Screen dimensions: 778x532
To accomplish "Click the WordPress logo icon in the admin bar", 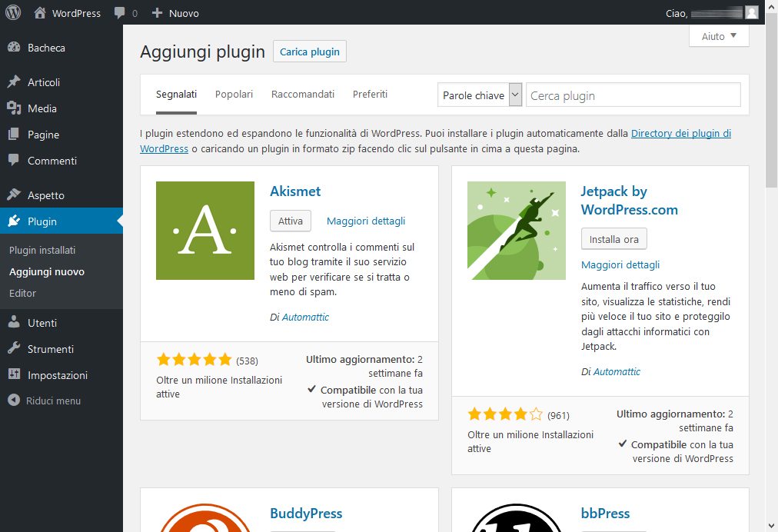I will point(13,12).
